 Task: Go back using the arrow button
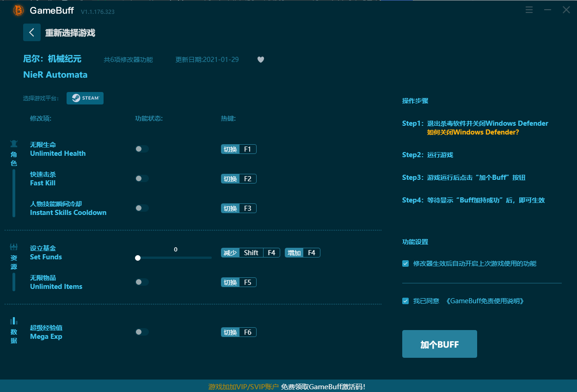click(x=32, y=32)
